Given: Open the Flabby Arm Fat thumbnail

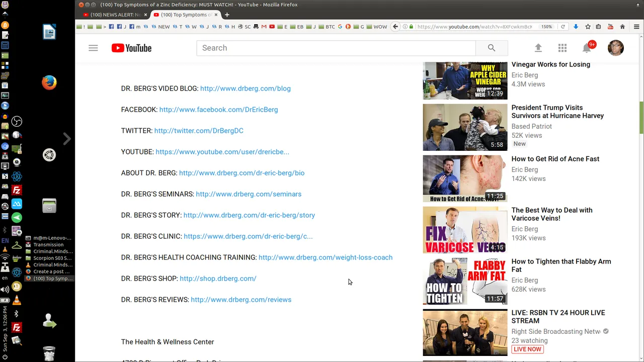Looking at the screenshot, I should (465, 281).
